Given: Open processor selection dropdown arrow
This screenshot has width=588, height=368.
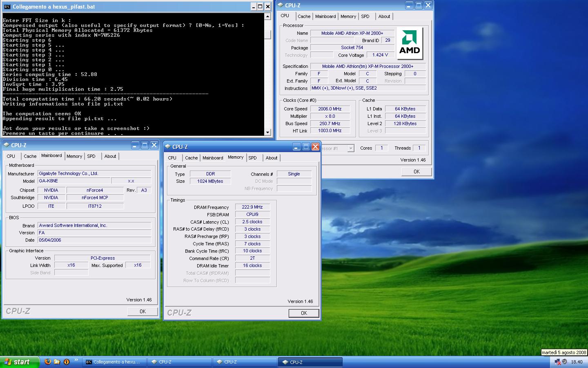Looking at the screenshot, I should (x=351, y=148).
